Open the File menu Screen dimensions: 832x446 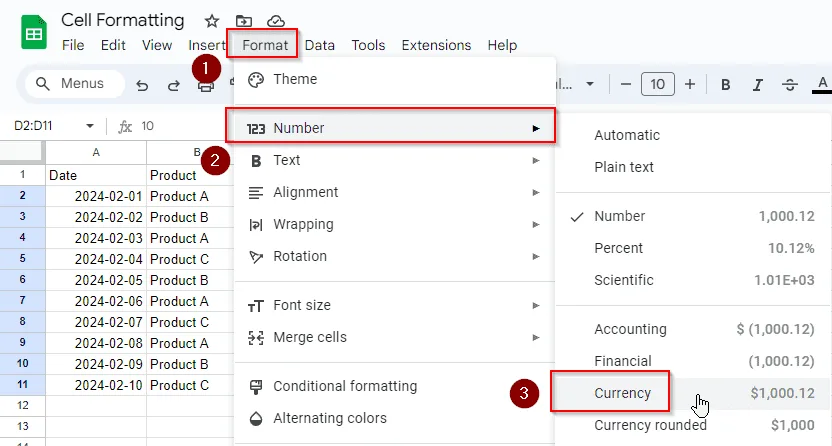click(x=73, y=45)
